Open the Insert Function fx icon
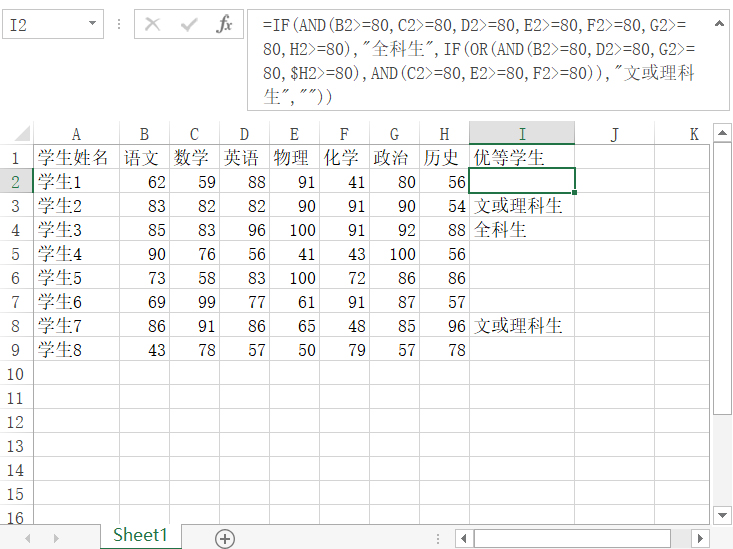The height and width of the screenshot is (549, 733). (x=224, y=24)
